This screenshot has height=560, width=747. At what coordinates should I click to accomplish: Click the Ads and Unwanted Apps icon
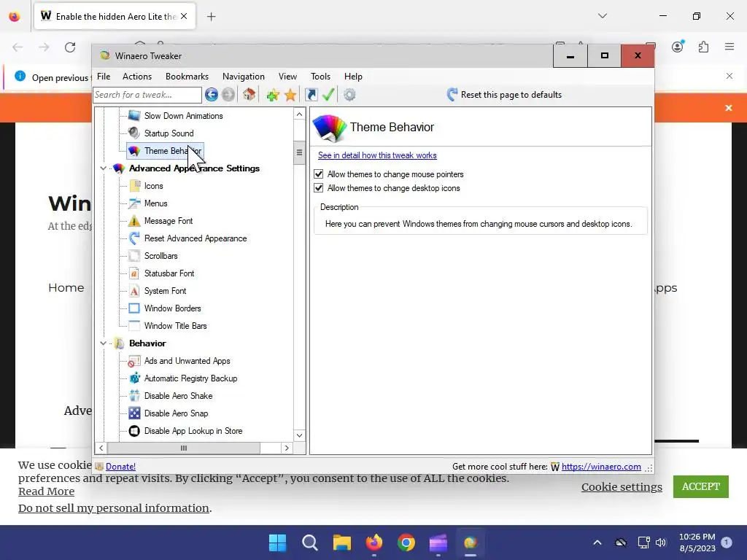coord(134,361)
